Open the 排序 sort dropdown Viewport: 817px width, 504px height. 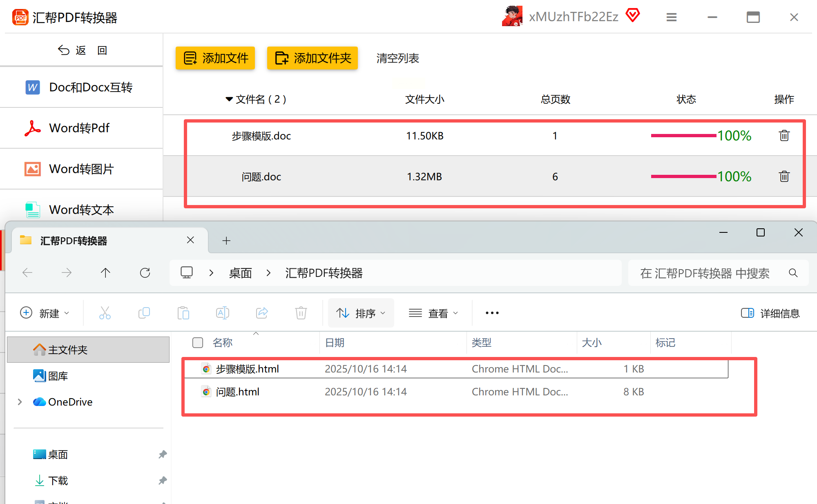tap(361, 313)
